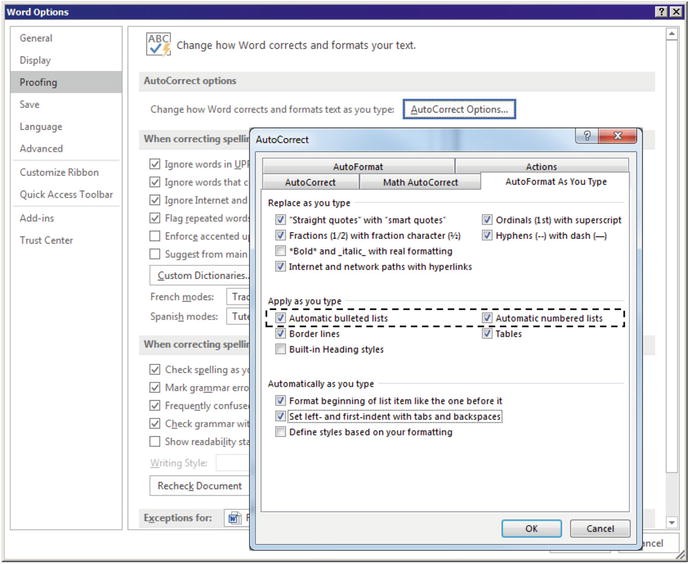Close the AutoCorrect dialog with red X
Viewport: 690px width, 564px height.
pyautogui.click(x=617, y=136)
